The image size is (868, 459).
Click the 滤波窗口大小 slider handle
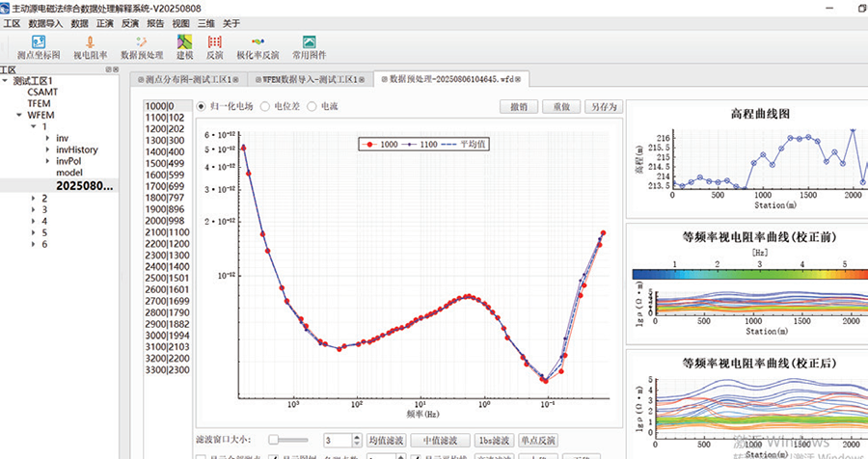coord(274,440)
